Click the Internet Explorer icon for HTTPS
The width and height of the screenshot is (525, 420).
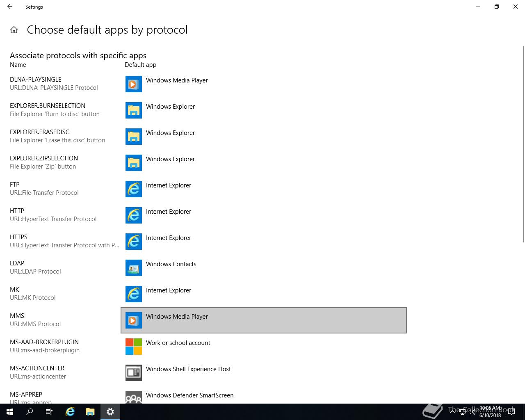[134, 242]
